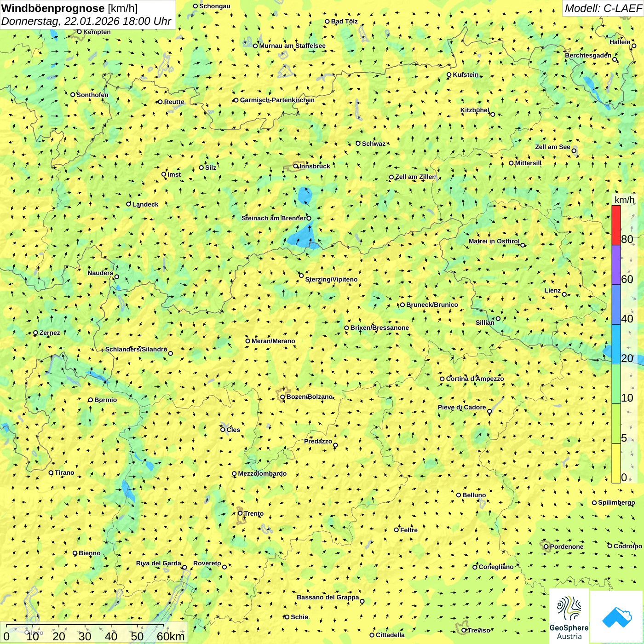Click the Bienno city label
Screen dimensions: 644x644
click(89, 553)
